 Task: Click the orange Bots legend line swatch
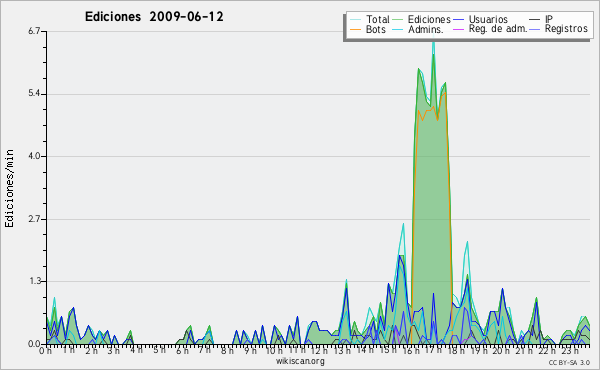click(x=355, y=29)
